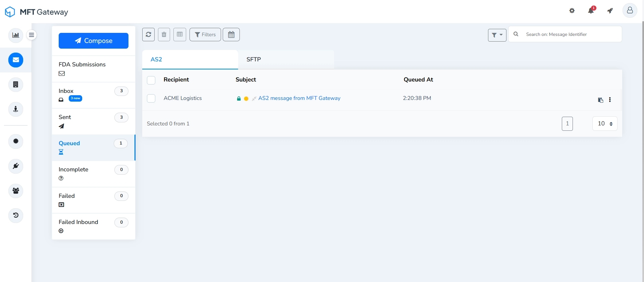
Task: Toggle the select-all checkbox in header
Action: pyautogui.click(x=151, y=80)
